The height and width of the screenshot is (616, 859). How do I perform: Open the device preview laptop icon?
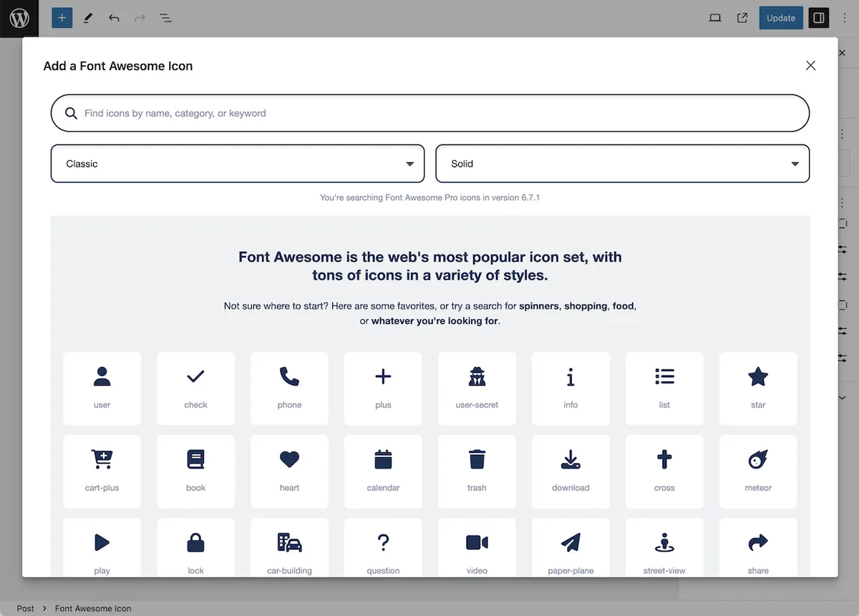click(715, 18)
